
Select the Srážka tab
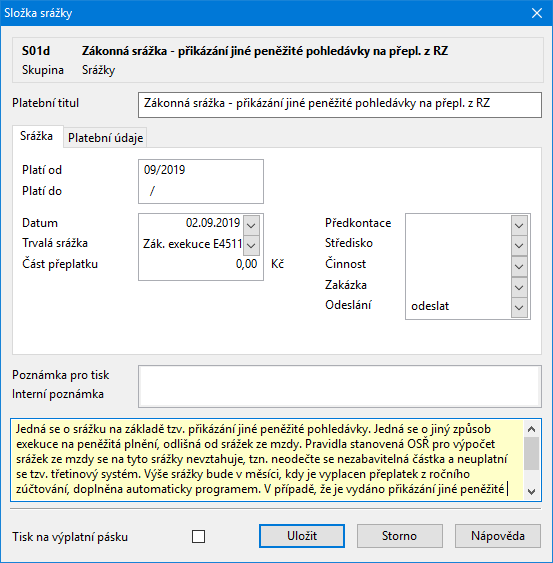[37, 136]
